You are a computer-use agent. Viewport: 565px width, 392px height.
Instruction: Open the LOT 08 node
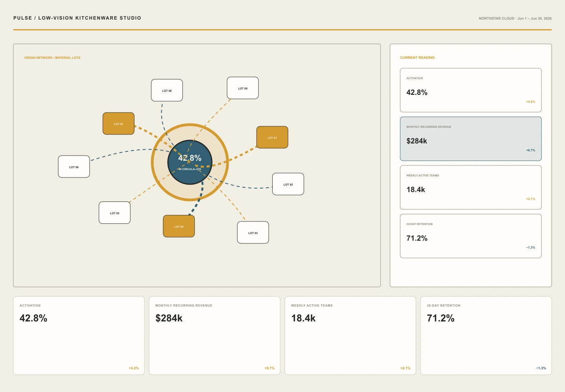167,90
